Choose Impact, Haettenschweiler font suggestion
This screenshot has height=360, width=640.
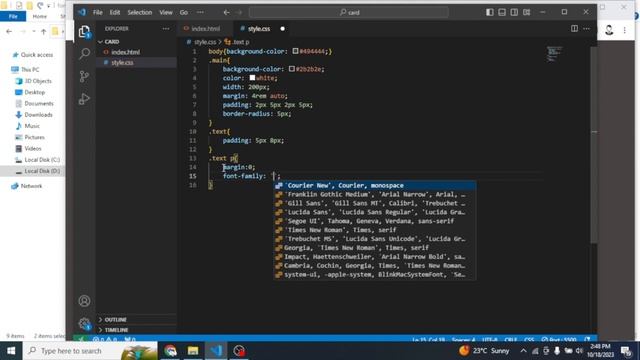pyautogui.click(x=375, y=257)
